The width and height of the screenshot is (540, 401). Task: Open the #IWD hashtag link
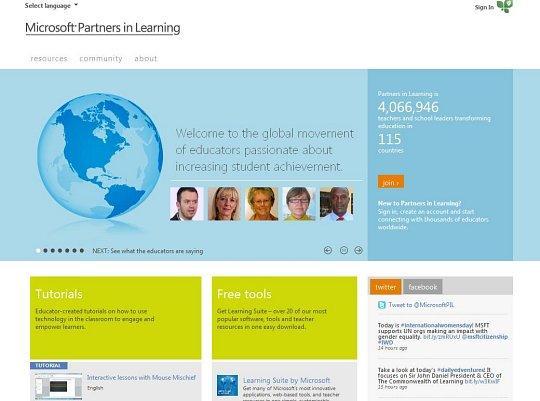click(x=385, y=342)
